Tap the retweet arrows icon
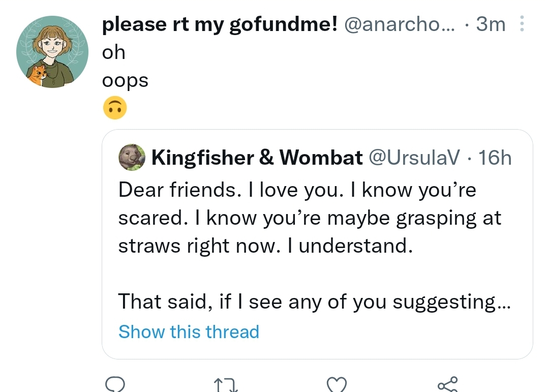Image resolution: width=549 pixels, height=392 pixels. (226, 385)
